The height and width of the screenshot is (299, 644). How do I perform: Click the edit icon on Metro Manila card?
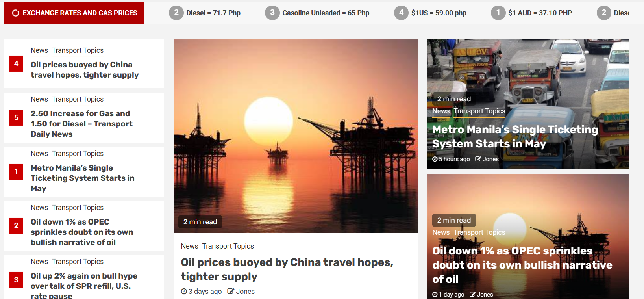[x=478, y=159]
